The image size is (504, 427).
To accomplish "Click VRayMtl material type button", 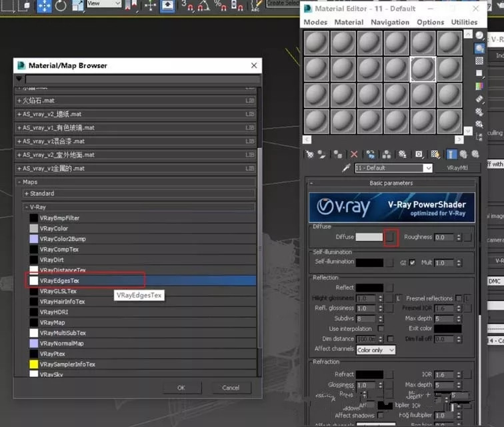I will pos(457,168).
